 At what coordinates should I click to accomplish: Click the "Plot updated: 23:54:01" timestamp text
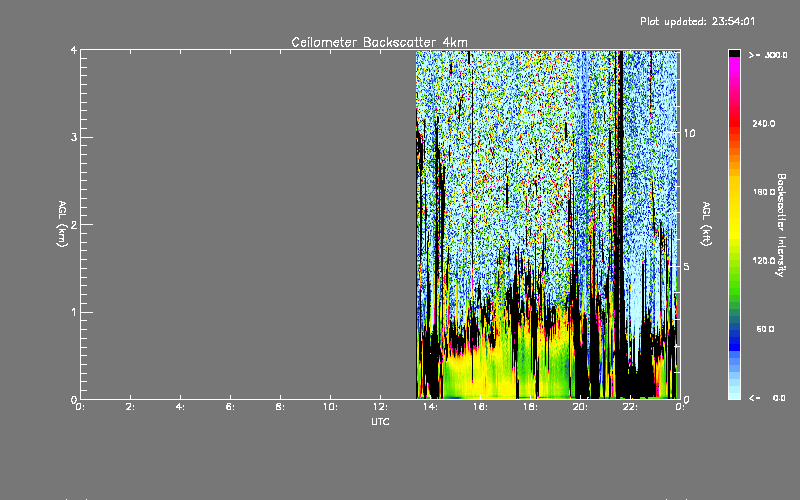[697, 21]
